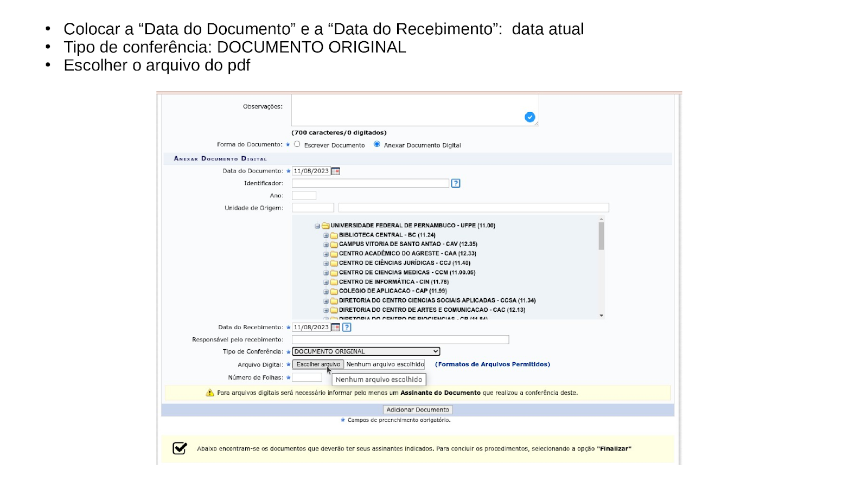Viewport: 868px width, 488px height.
Task: Click help icon beside Data do Recebimento
Action: click(x=347, y=328)
